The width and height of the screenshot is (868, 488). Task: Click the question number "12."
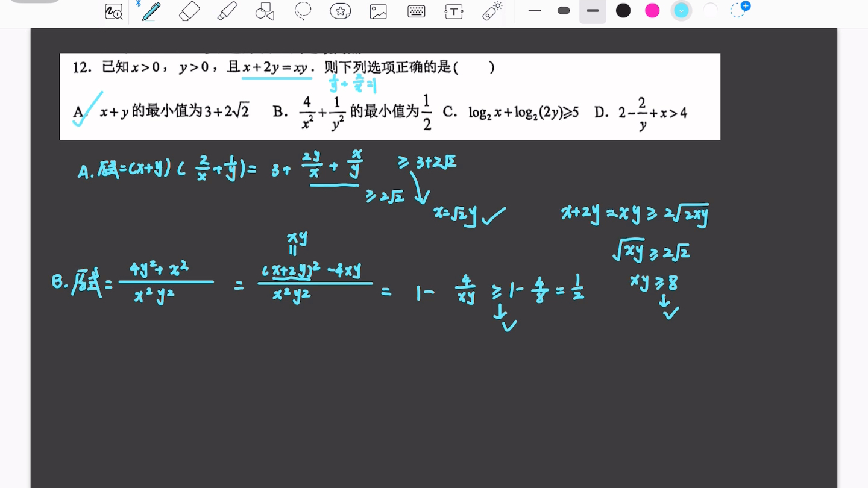point(83,67)
